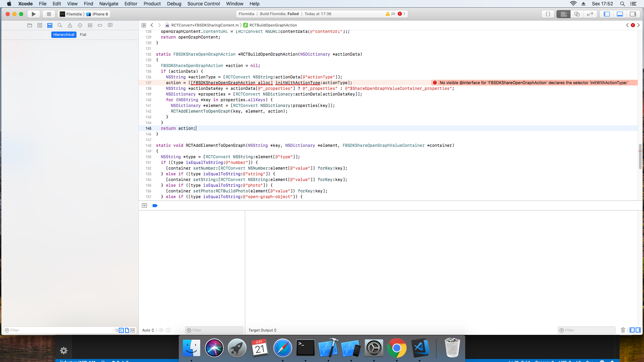Open the Auto variables scope dropdown

pyautogui.click(x=148, y=330)
